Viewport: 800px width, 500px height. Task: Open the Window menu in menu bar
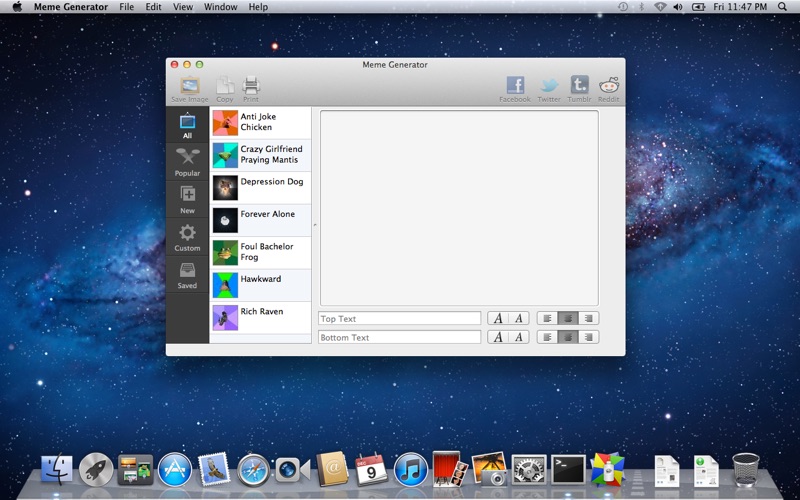[x=220, y=7]
